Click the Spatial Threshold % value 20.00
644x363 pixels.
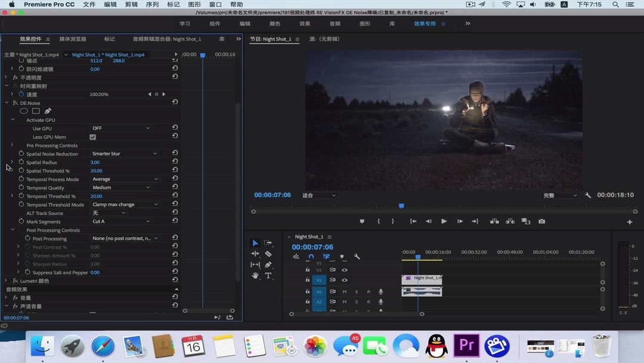(96, 171)
